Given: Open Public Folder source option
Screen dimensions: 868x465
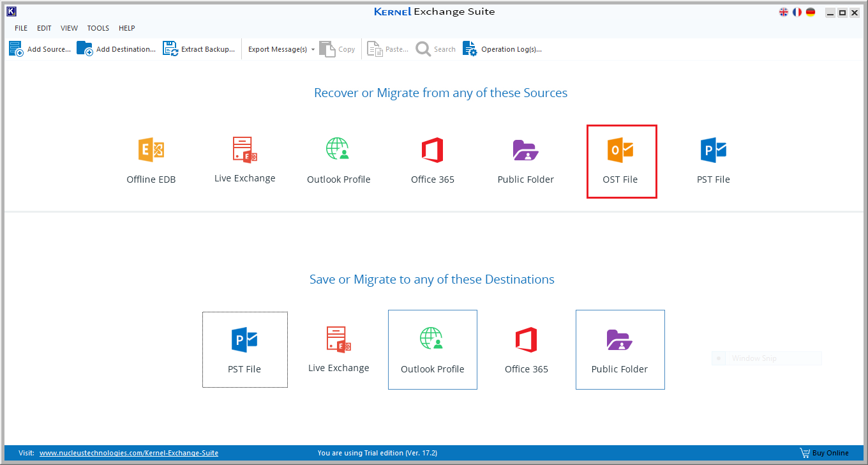Looking at the screenshot, I should [x=526, y=162].
